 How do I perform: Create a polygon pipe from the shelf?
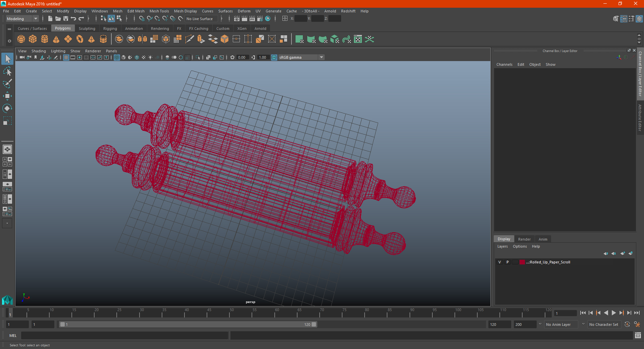pyautogui.click(x=103, y=39)
